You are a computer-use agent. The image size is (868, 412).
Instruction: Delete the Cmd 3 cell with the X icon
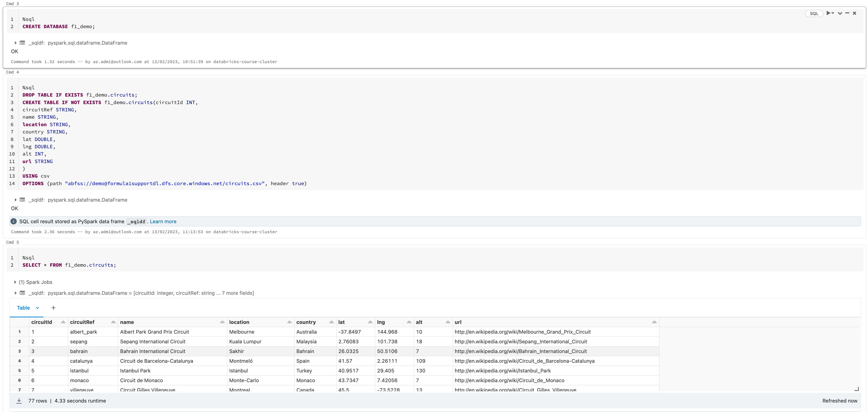point(854,14)
